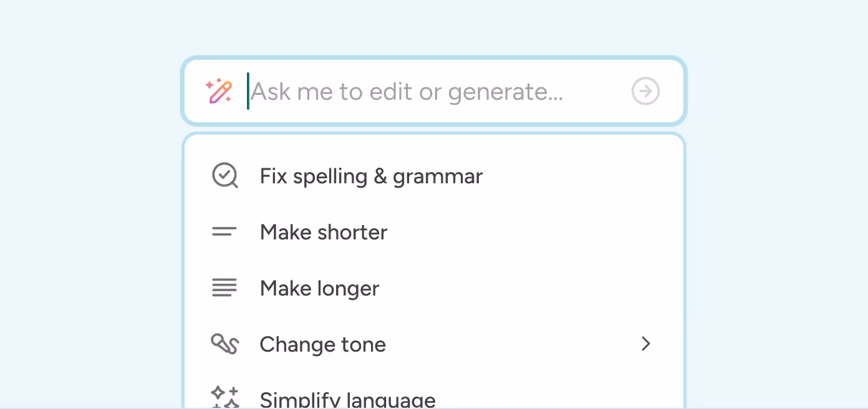Screen dimensions: 868x409
Task: Choose Make longer
Action: click(434, 288)
